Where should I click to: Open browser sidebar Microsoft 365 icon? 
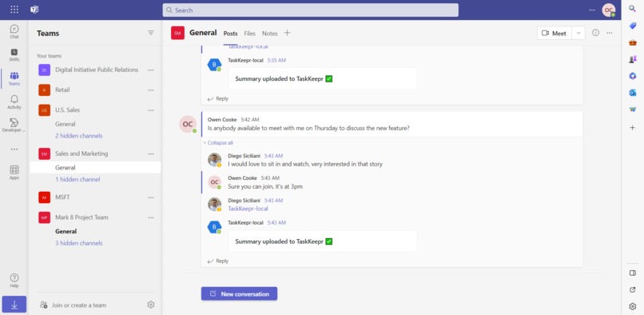[633, 76]
